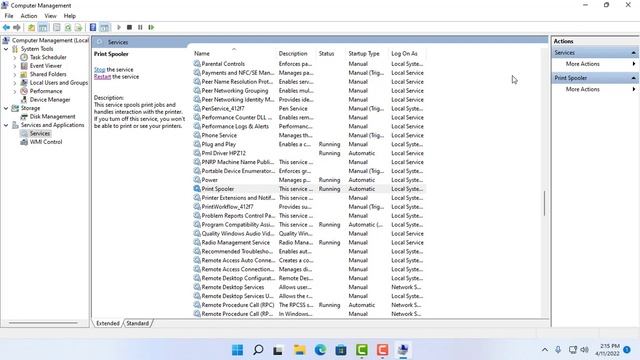Click the console tree horizontal scrollbar
This screenshot has height=360, width=640.
coord(43,323)
